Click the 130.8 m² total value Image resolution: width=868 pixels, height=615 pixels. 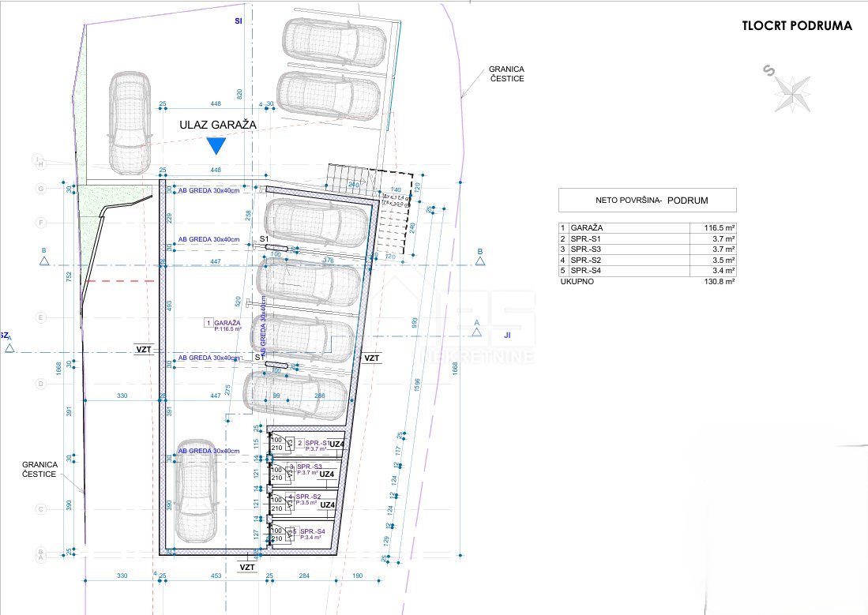(719, 281)
